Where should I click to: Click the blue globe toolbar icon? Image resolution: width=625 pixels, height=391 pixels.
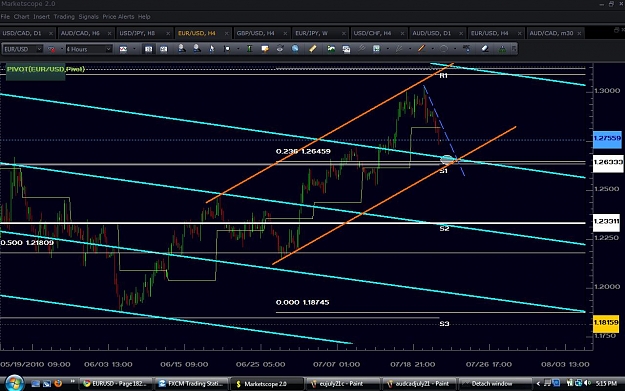coord(295,49)
